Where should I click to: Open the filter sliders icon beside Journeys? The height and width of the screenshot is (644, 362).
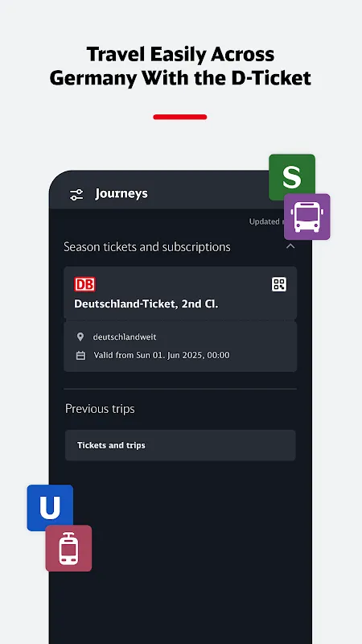[x=76, y=194]
